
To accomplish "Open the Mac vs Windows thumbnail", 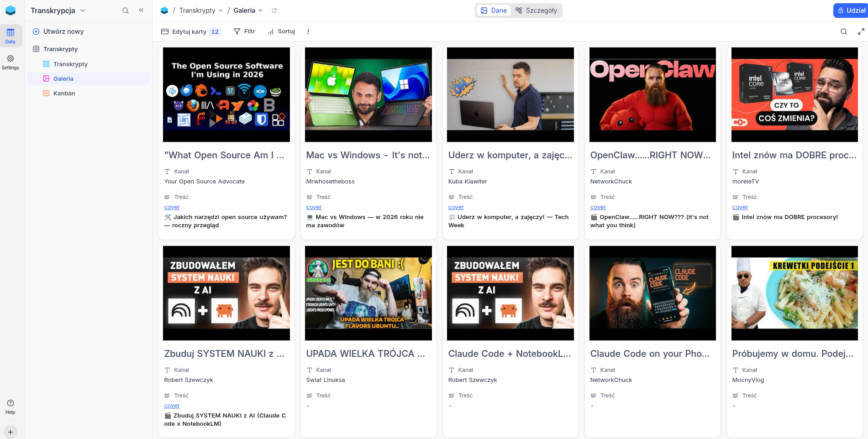I will pos(368,94).
